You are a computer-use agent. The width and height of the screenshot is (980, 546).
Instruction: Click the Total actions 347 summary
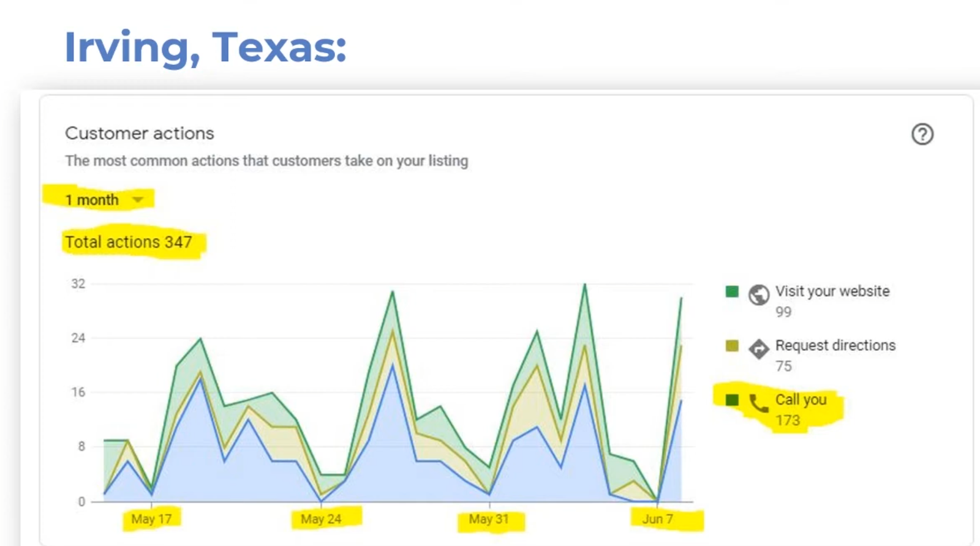point(129,242)
